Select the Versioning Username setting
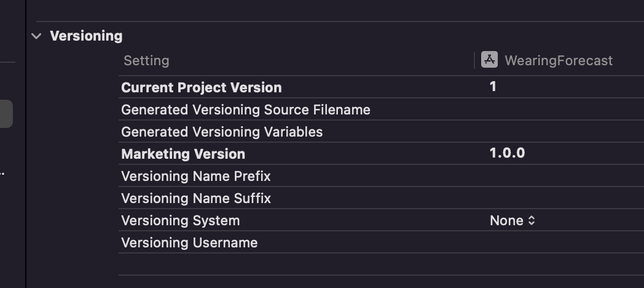 pos(189,242)
